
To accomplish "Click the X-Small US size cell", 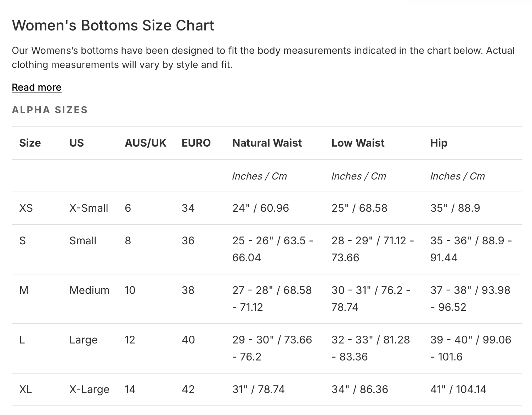I will point(89,208).
